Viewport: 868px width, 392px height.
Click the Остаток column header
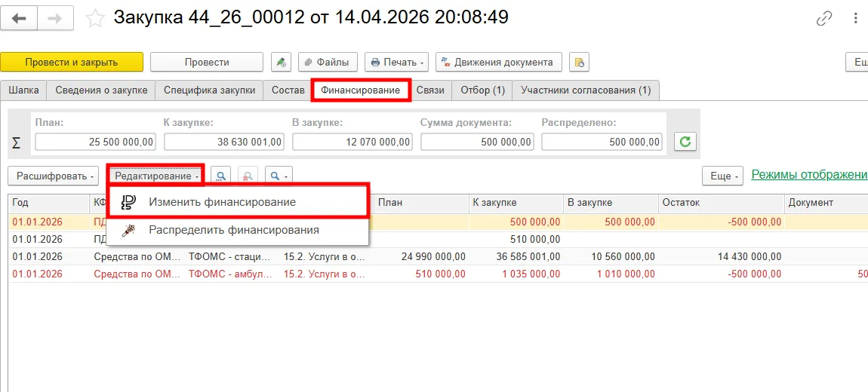tap(722, 203)
